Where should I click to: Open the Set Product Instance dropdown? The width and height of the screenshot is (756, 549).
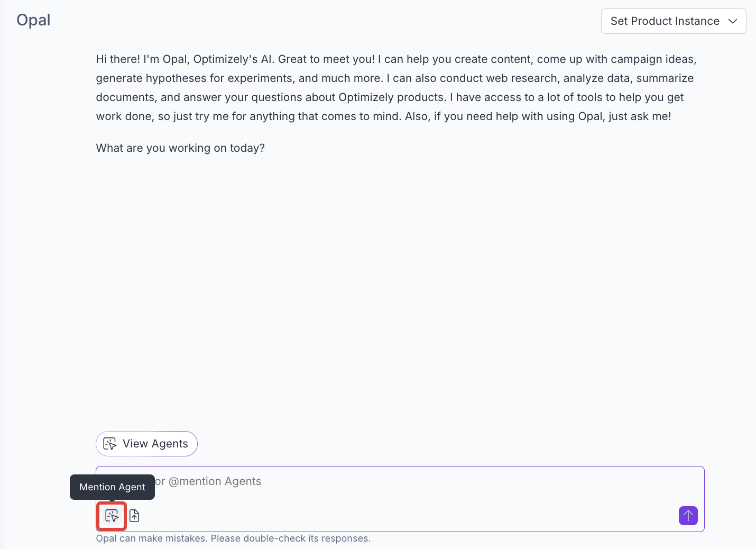(673, 21)
